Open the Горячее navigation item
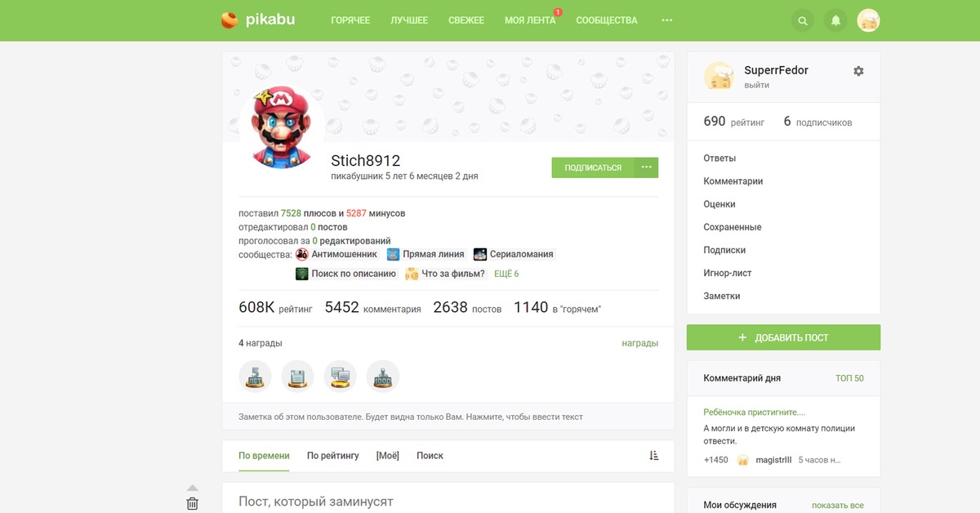The width and height of the screenshot is (980, 513). coord(350,20)
